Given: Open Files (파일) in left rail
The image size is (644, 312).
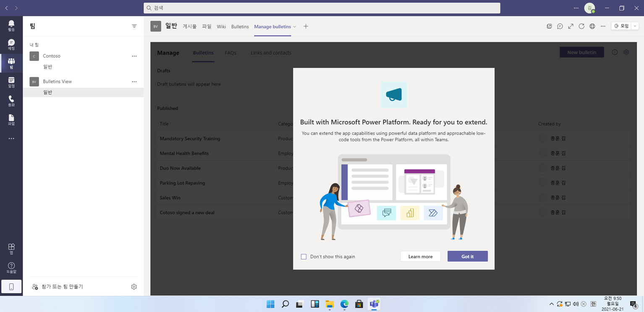Looking at the screenshot, I should pyautogui.click(x=11, y=120).
